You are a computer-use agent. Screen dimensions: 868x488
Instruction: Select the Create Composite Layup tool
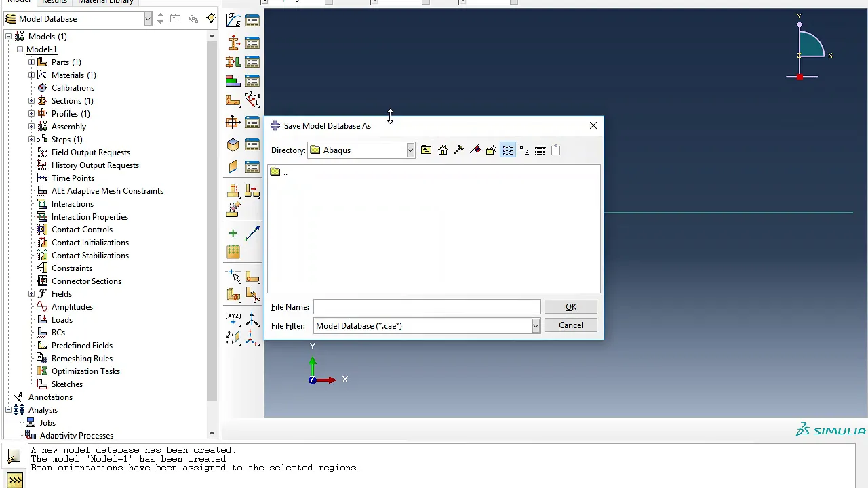click(x=233, y=81)
